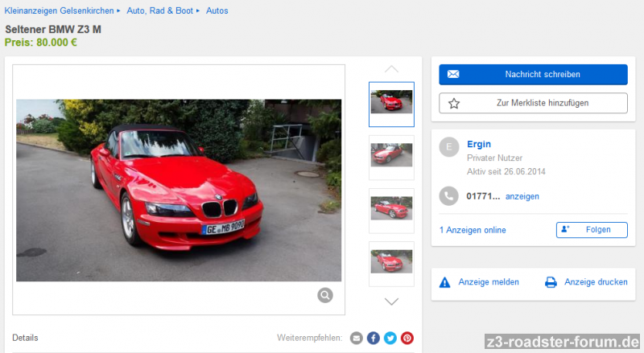The image size is (644, 353).
Task: Click the phone icon beside number
Action: 449,195
